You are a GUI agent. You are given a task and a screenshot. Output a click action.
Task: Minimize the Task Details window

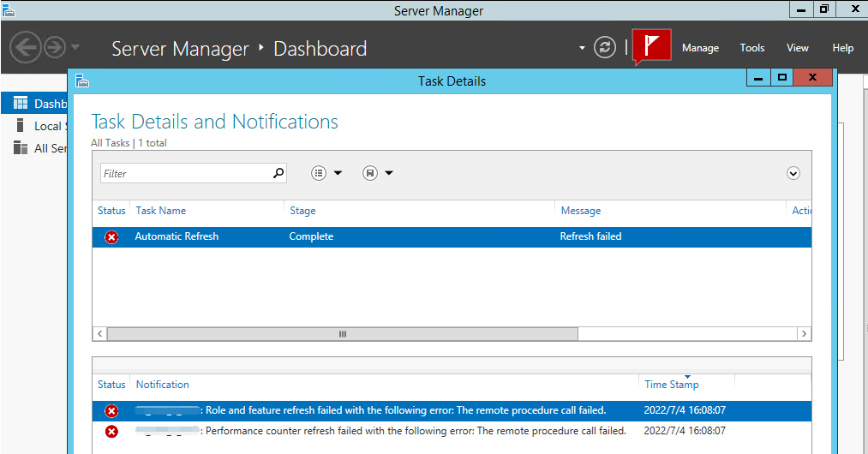758,77
